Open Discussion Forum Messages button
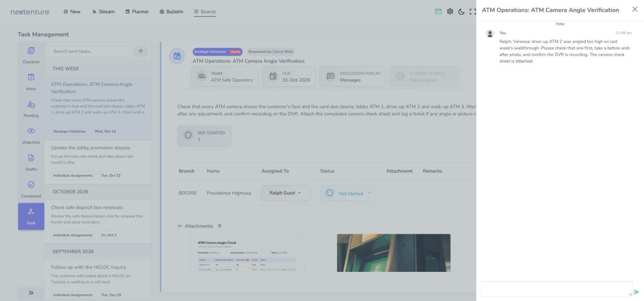 point(352,77)
